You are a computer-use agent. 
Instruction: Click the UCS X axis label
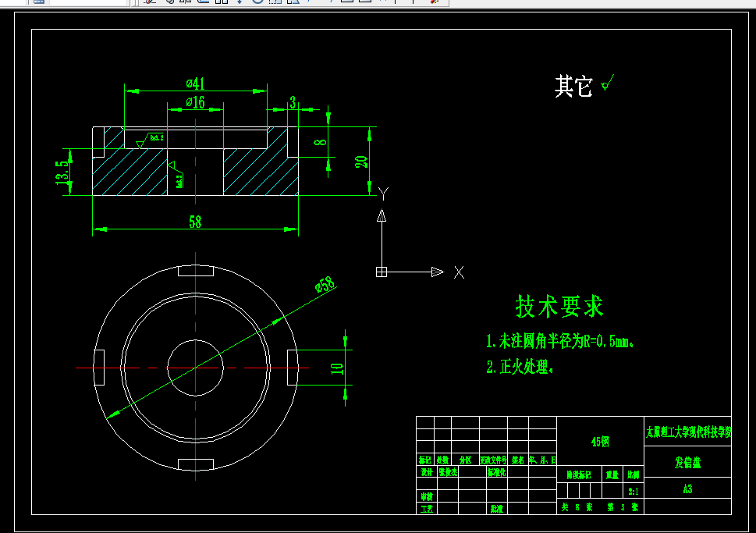coord(459,272)
